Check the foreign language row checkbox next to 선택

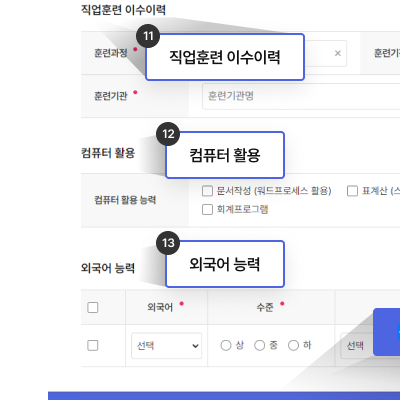[93, 345]
